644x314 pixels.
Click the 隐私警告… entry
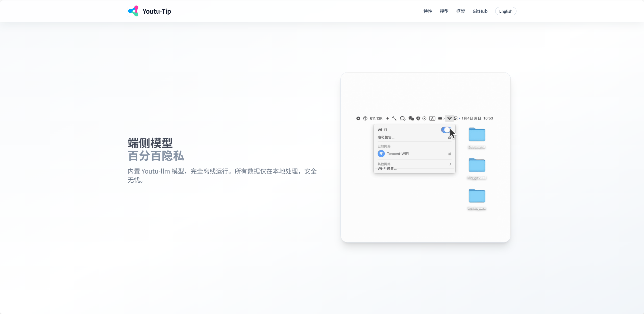point(386,137)
